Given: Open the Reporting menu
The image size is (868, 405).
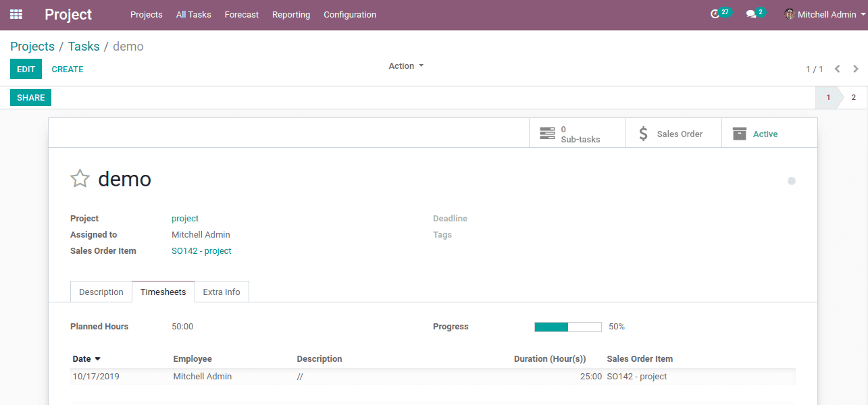Looking at the screenshot, I should pyautogui.click(x=291, y=14).
